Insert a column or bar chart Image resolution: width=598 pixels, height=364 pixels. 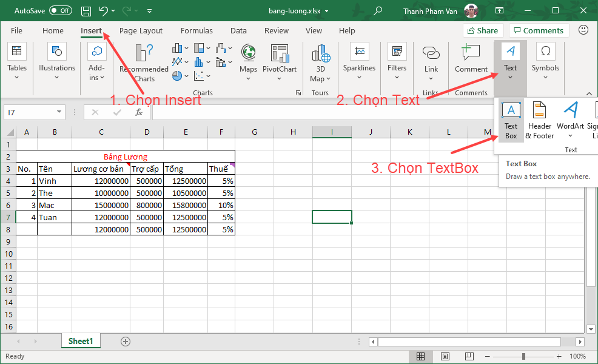pyautogui.click(x=180, y=48)
